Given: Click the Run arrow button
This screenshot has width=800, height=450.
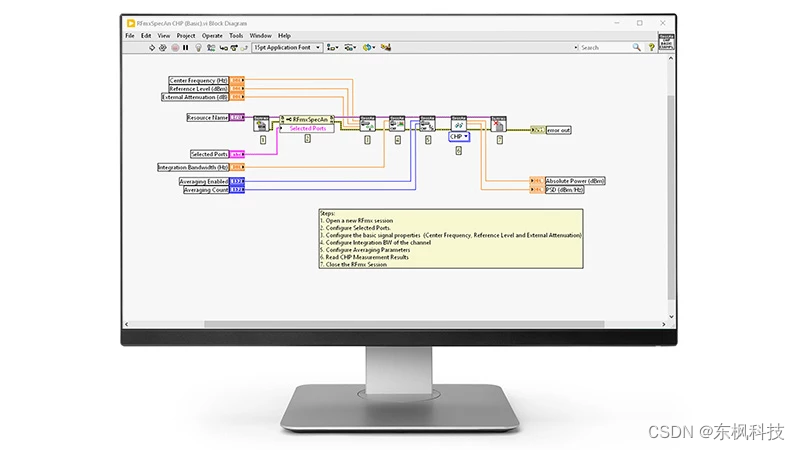Looking at the screenshot, I should tap(152, 47).
